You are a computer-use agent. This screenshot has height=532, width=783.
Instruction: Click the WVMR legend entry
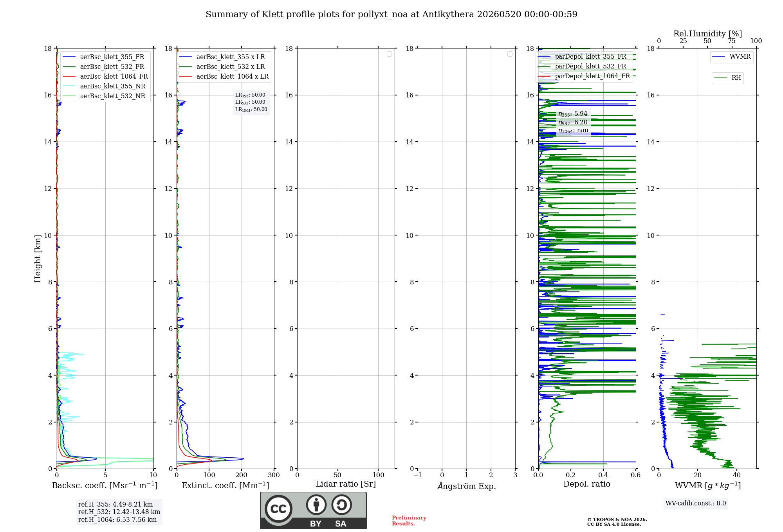732,57
